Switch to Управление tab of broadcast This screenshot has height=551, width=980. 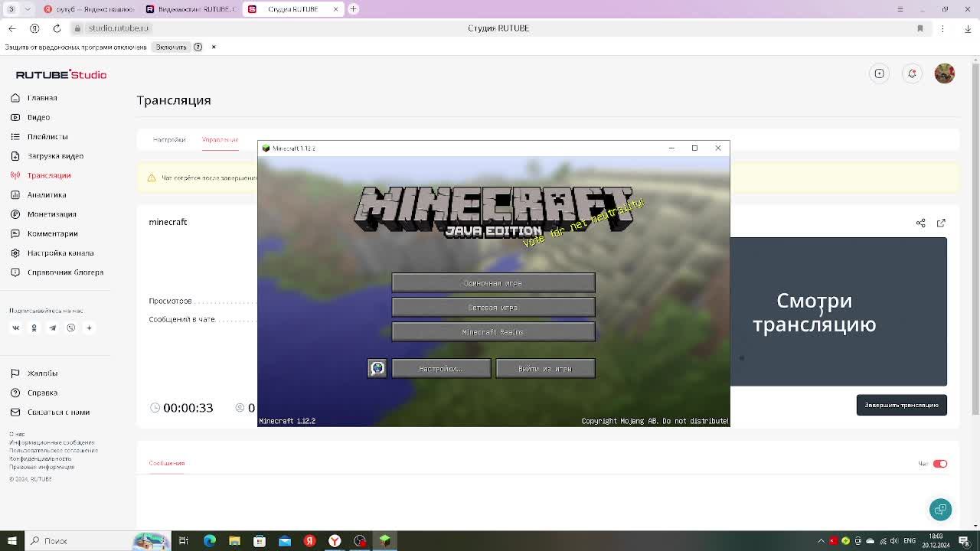(x=220, y=139)
